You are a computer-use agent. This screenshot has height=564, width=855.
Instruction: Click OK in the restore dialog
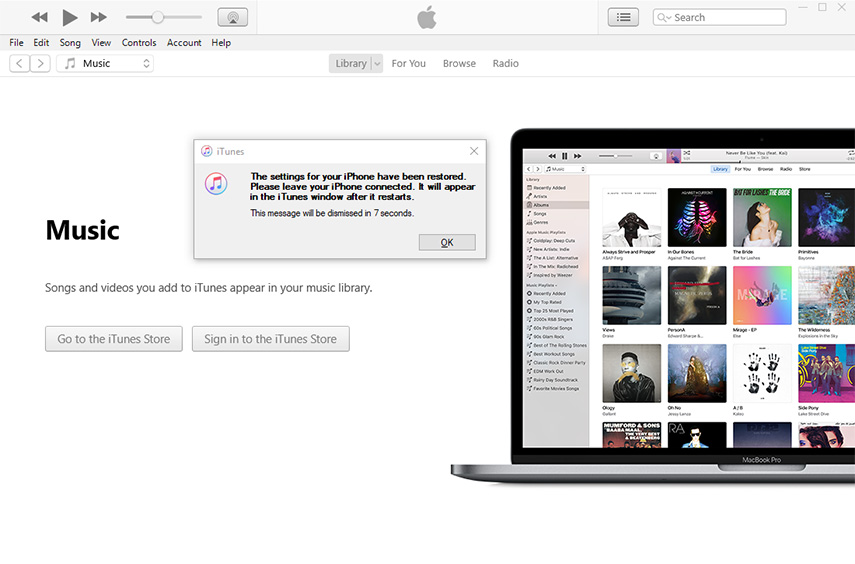pyautogui.click(x=447, y=242)
